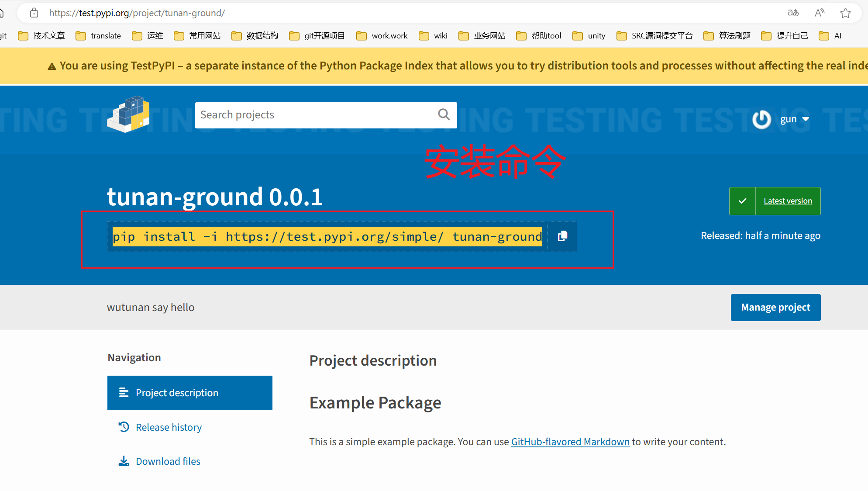Click the search magnifier icon
Image resolution: width=868 pixels, height=491 pixels.
444,115
